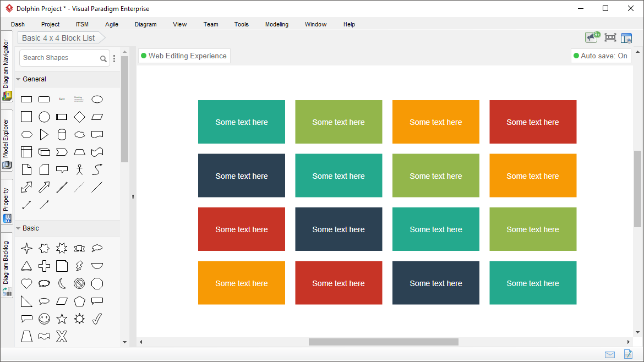Click the document edit icon in status bar
Screen dimensions: 644x362
(x=627, y=354)
